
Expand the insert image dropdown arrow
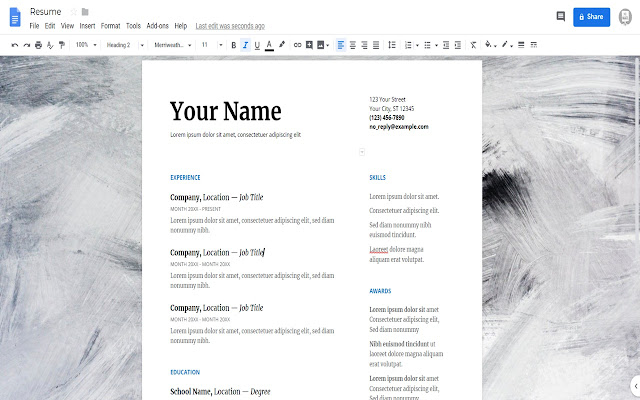point(327,45)
